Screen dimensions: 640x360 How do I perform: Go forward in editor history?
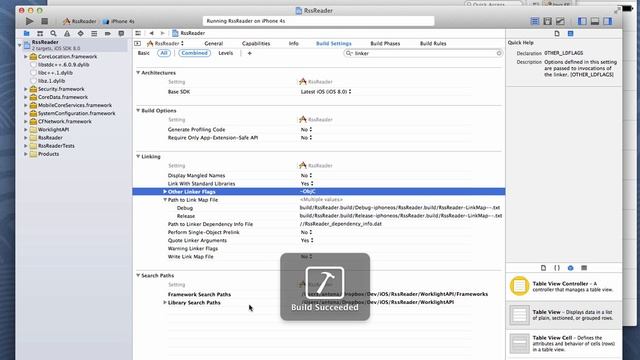(162, 33)
